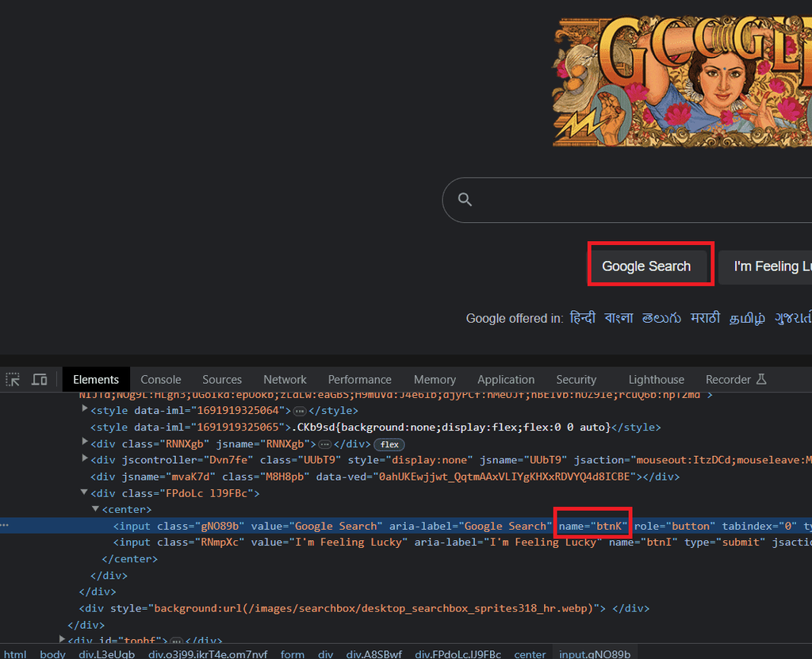Toggle the flex badge on RNNXgb div
This screenshot has height=659, width=812.
[x=389, y=445]
